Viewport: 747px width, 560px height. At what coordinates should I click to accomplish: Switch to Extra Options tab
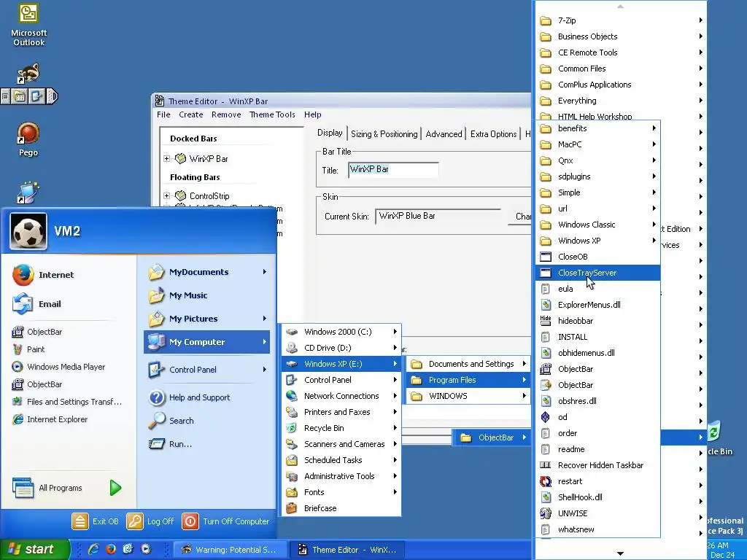tap(494, 134)
